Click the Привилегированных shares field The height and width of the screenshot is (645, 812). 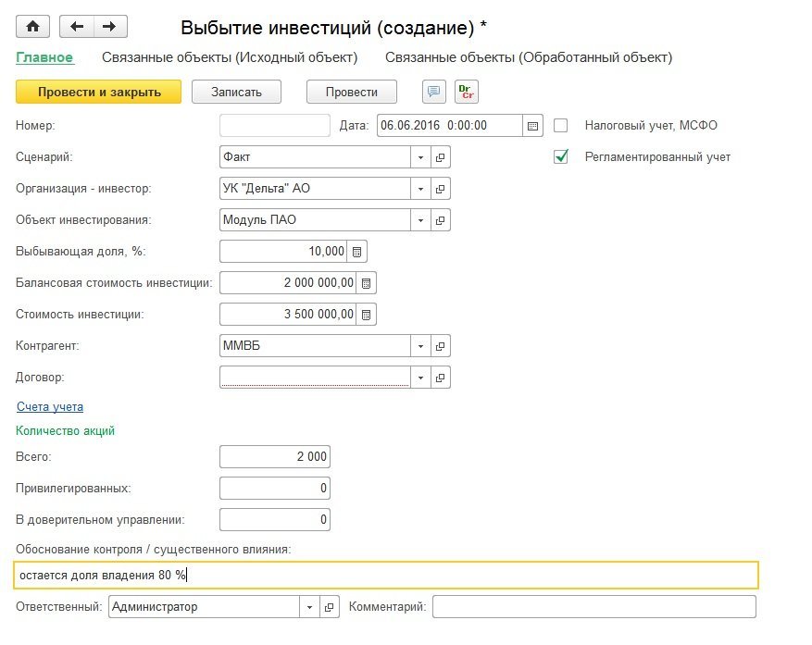click(x=275, y=489)
